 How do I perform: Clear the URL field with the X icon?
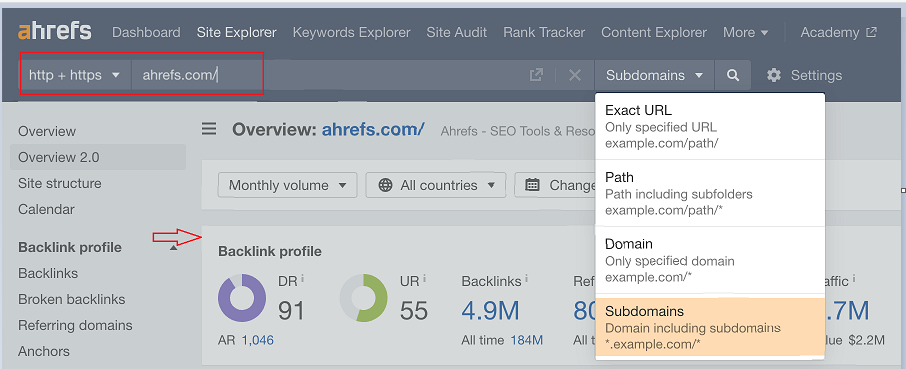click(574, 75)
